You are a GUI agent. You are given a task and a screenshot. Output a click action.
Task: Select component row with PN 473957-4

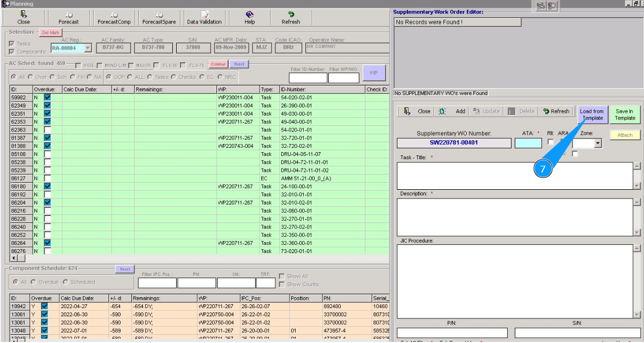(x=199, y=330)
